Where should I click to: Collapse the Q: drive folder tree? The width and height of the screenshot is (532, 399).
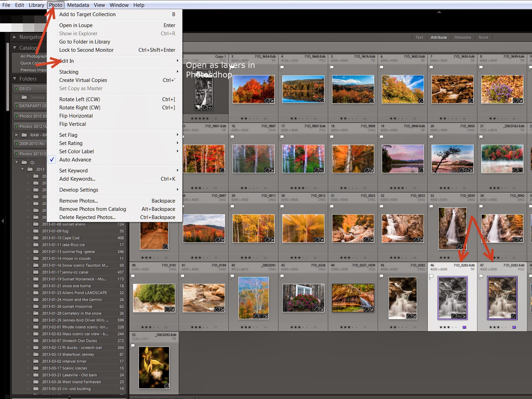(17, 162)
